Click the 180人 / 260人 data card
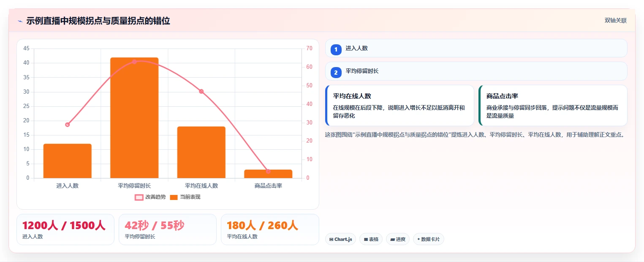 click(x=270, y=230)
